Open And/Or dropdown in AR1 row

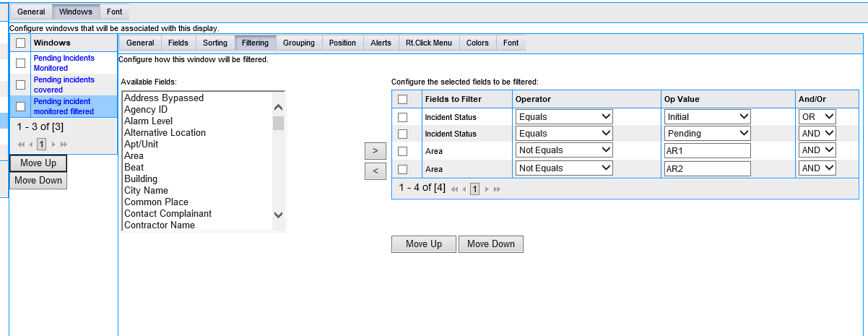point(817,150)
